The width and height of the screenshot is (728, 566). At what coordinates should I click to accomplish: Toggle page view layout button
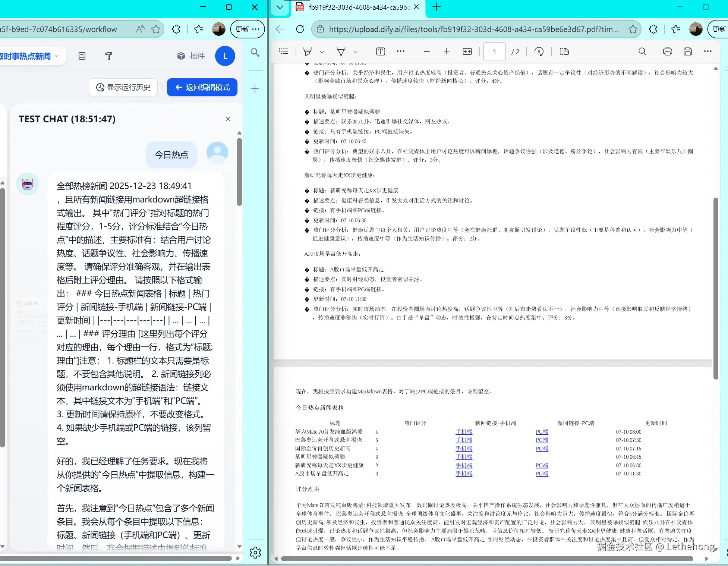(x=564, y=51)
